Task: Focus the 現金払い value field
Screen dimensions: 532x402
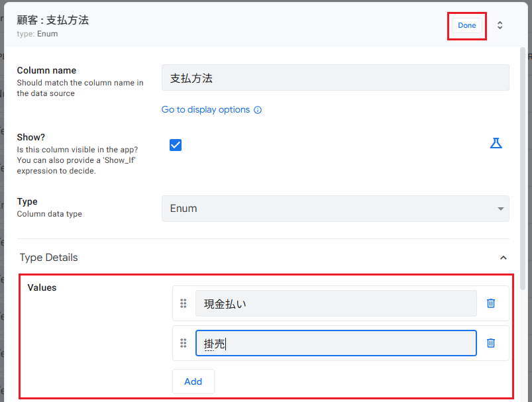Action: 335,303
